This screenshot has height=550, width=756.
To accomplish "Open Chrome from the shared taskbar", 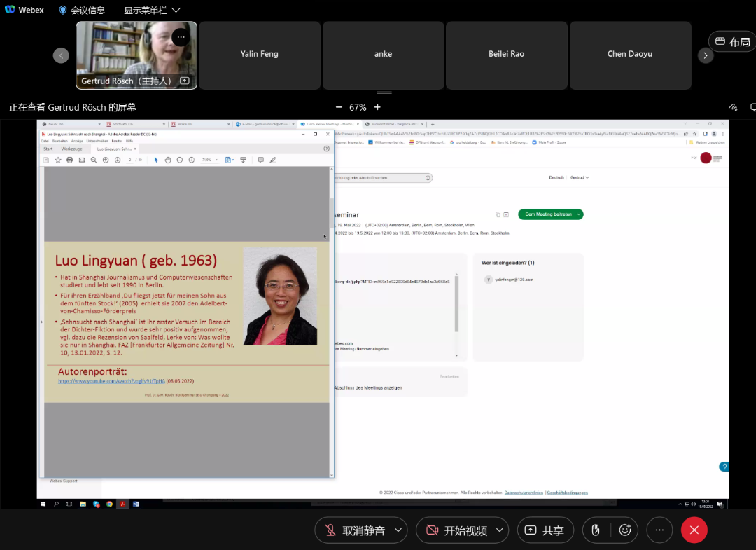I will coord(109,504).
